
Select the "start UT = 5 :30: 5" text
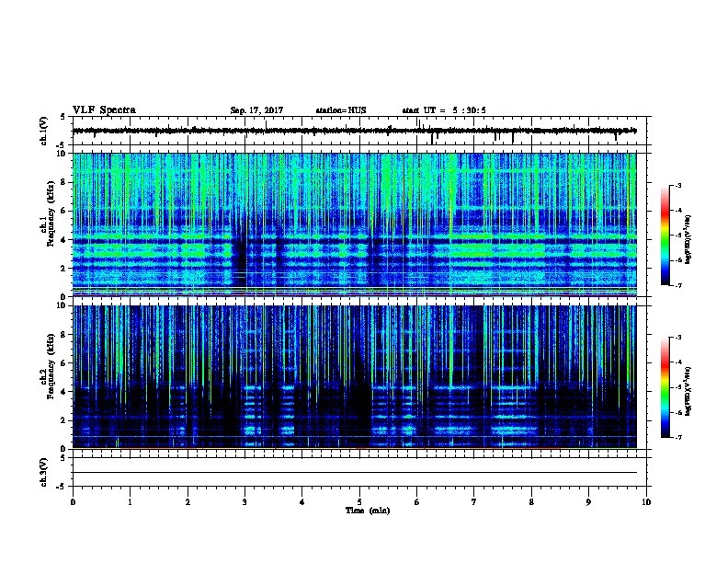point(444,110)
